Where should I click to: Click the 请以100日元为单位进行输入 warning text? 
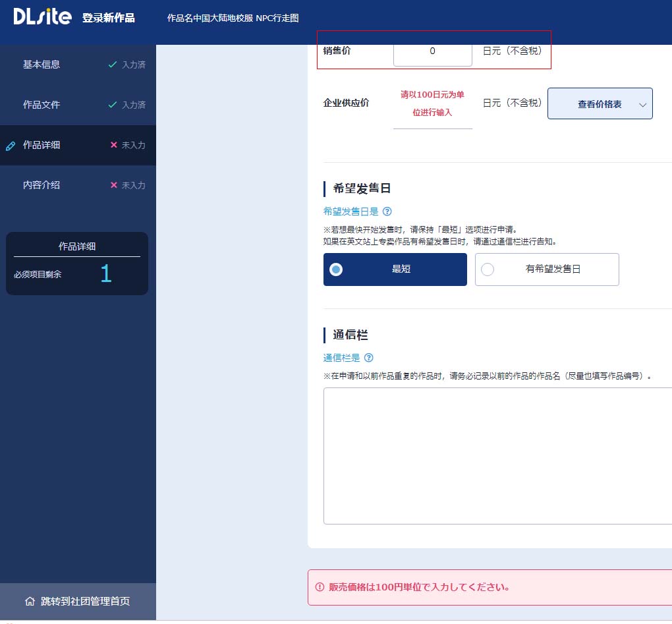tap(432, 103)
